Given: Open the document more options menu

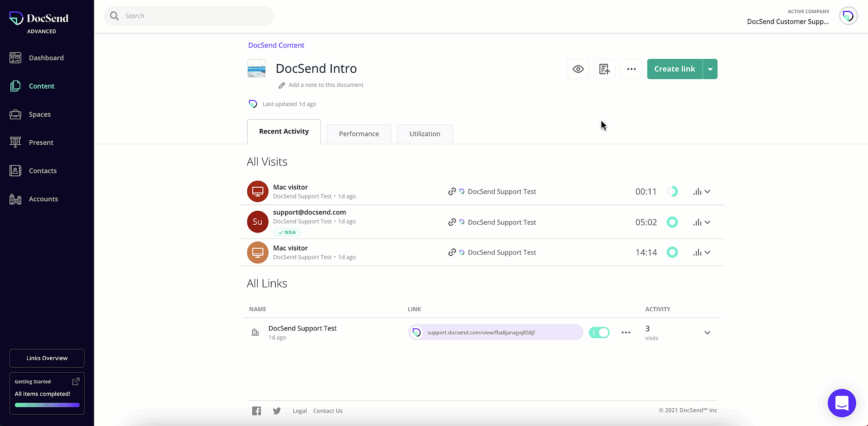Looking at the screenshot, I should [631, 69].
